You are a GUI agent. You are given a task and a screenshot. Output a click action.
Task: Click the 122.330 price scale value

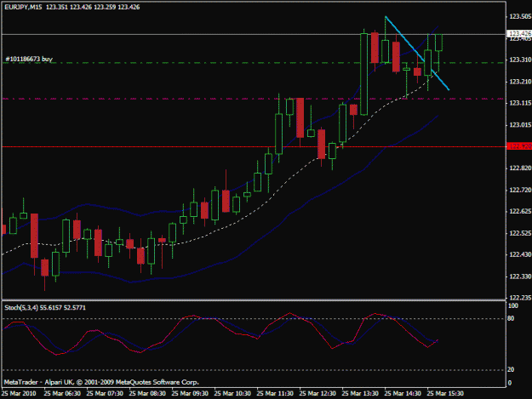click(x=520, y=276)
